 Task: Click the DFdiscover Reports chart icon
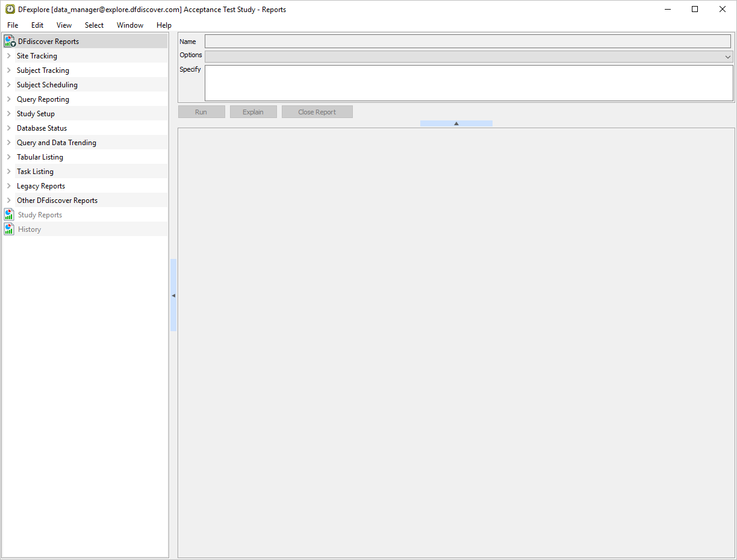click(x=10, y=42)
